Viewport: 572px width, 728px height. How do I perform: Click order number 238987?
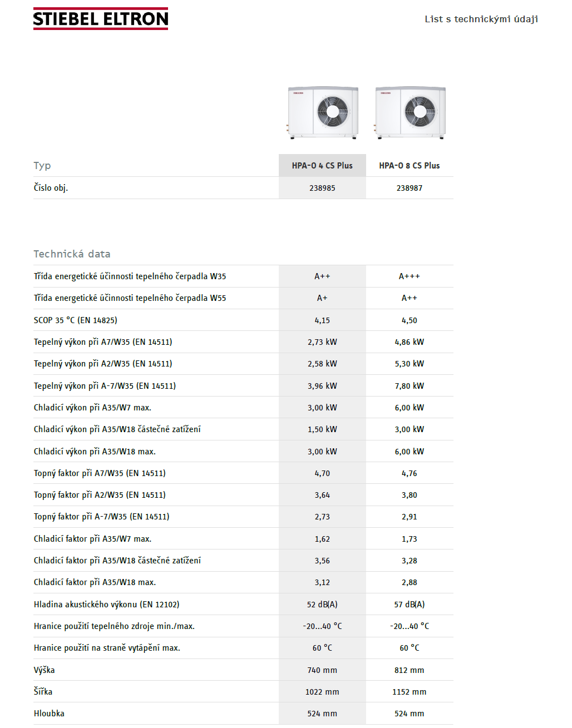[410, 188]
